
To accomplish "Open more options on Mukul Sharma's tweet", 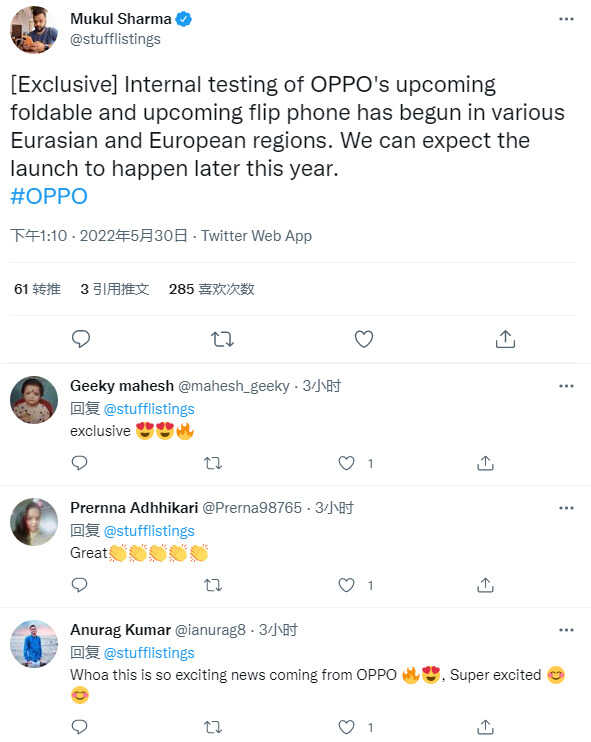I will point(566,19).
